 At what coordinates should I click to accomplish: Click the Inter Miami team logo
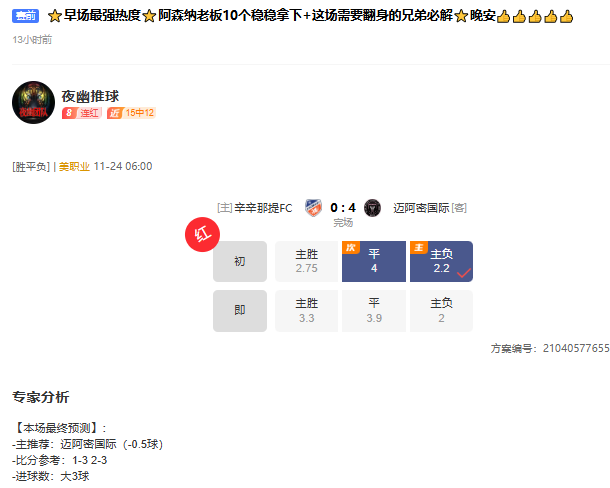coord(372,208)
